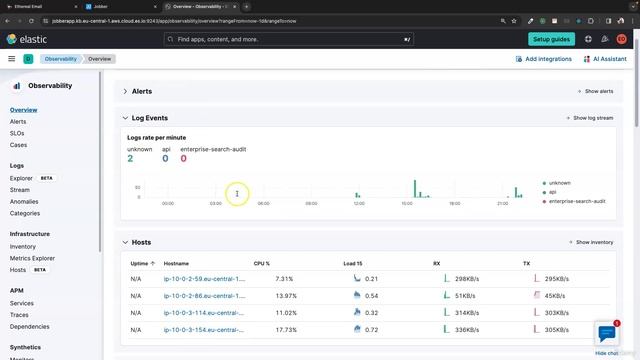Open Inventory in the sidebar
640x360 pixels.
click(23, 247)
